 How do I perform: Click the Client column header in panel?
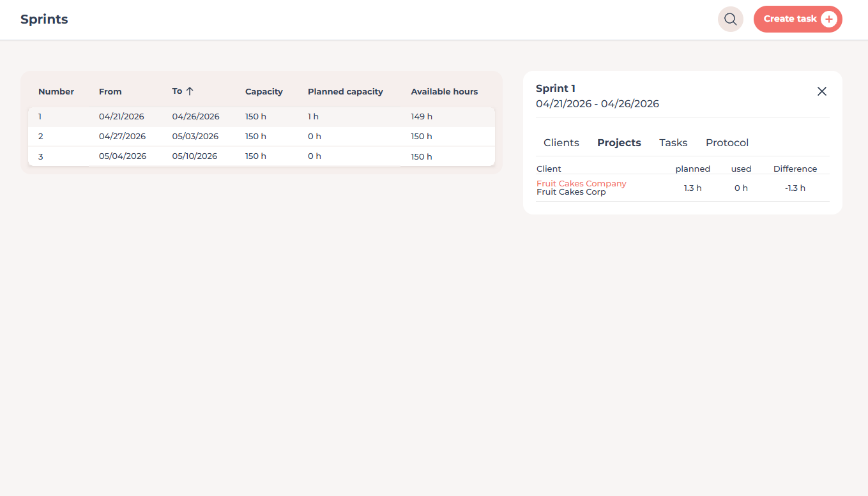549,169
